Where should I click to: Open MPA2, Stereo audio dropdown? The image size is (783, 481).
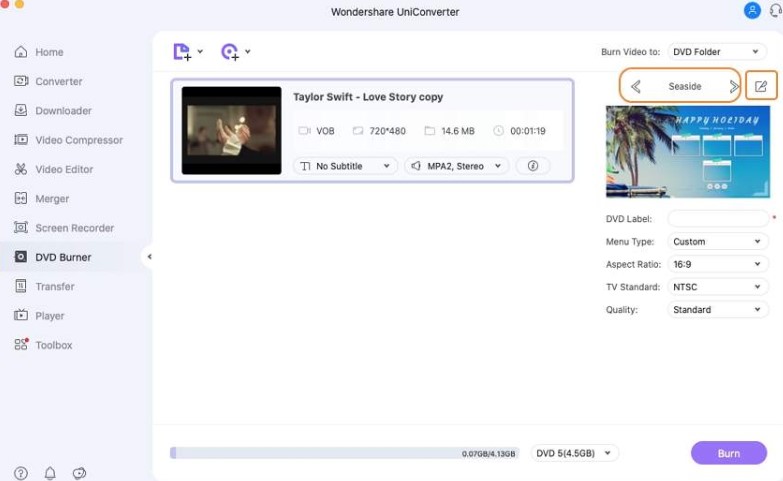click(456, 166)
